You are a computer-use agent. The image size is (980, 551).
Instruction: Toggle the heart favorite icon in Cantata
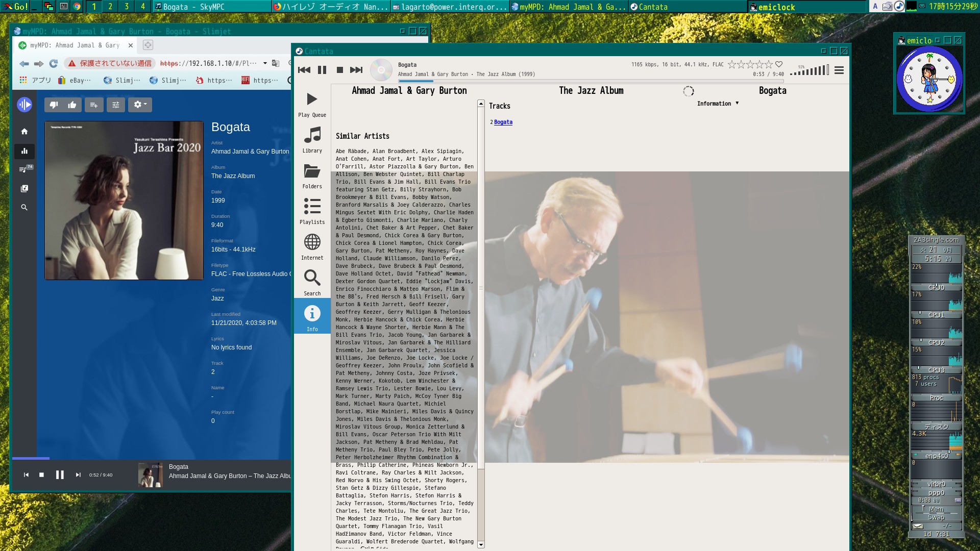tap(779, 64)
